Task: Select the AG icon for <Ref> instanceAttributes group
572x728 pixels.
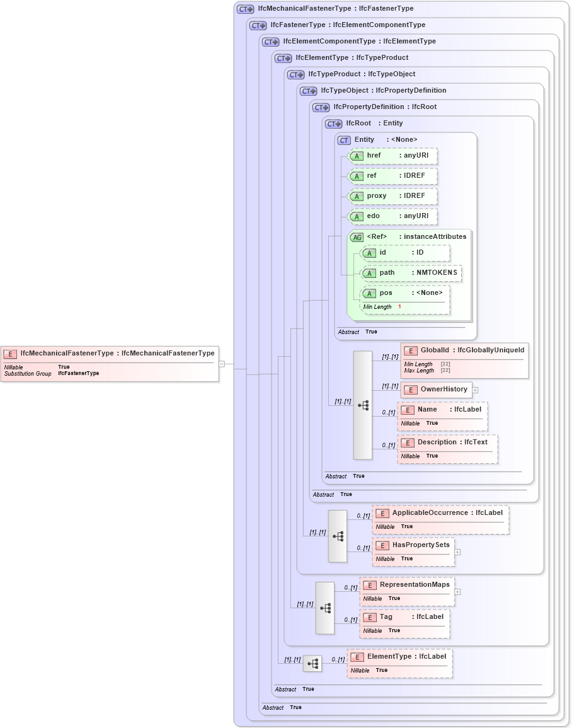Action: [356, 236]
